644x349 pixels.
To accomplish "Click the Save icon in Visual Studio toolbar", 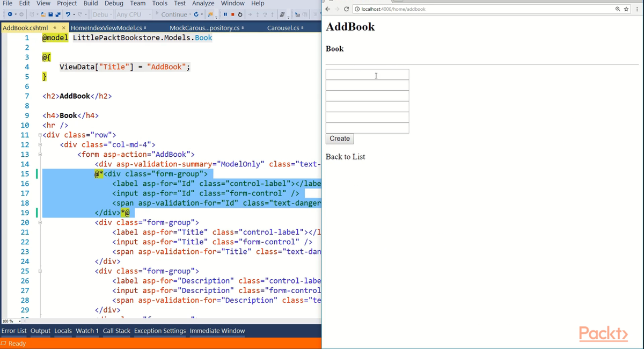I will pos(50,14).
